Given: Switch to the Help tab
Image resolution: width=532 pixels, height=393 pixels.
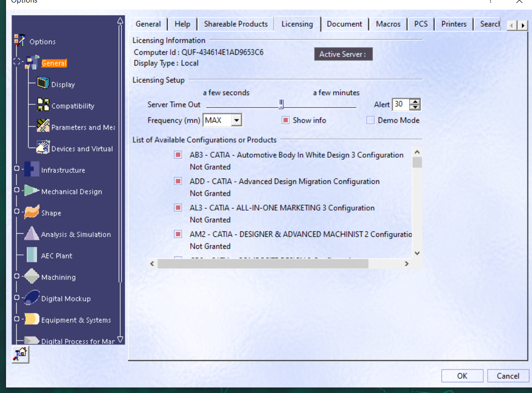Looking at the screenshot, I should (x=183, y=24).
